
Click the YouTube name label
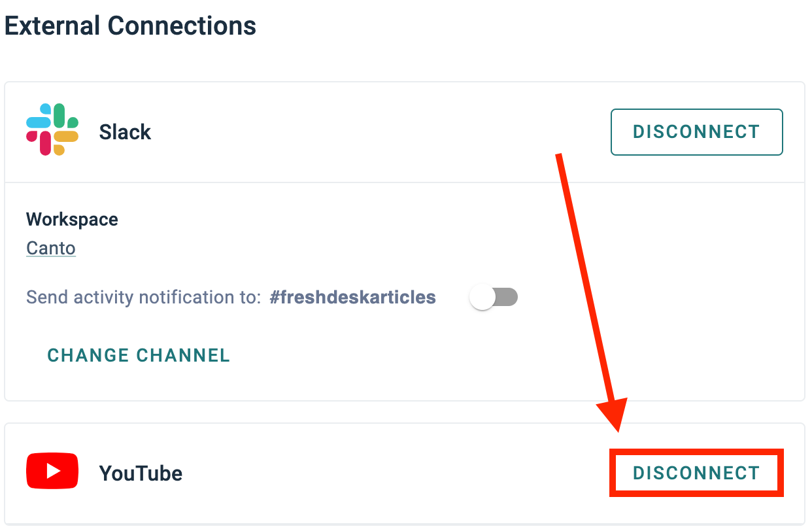141,473
